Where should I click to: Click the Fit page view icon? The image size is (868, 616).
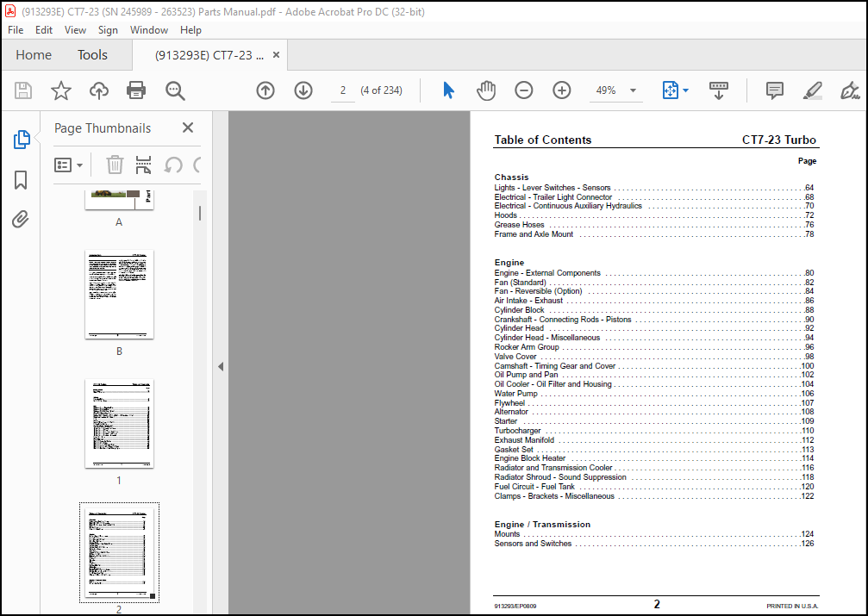pos(670,90)
